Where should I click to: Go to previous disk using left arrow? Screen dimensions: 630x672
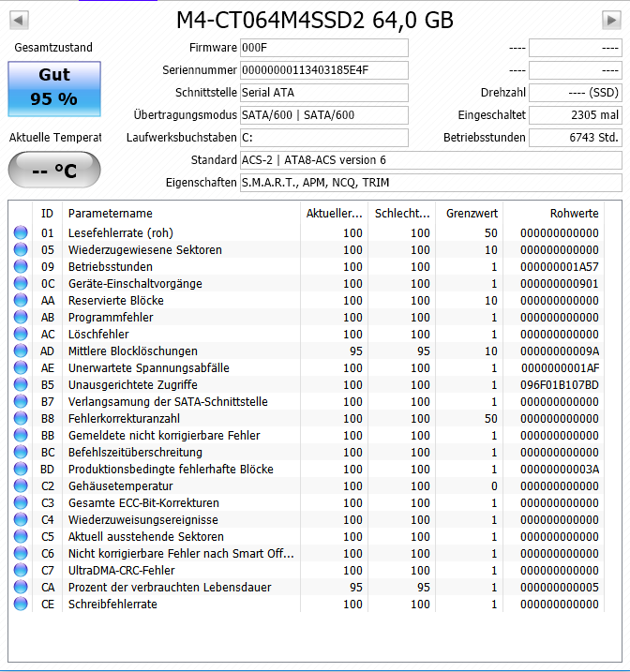[x=19, y=20]
